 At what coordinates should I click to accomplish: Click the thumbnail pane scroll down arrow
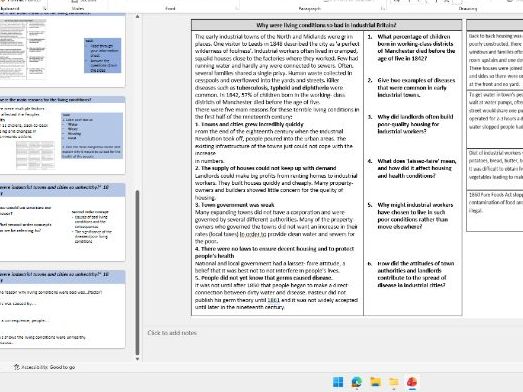pyautogui.click(x=137, y=359)
